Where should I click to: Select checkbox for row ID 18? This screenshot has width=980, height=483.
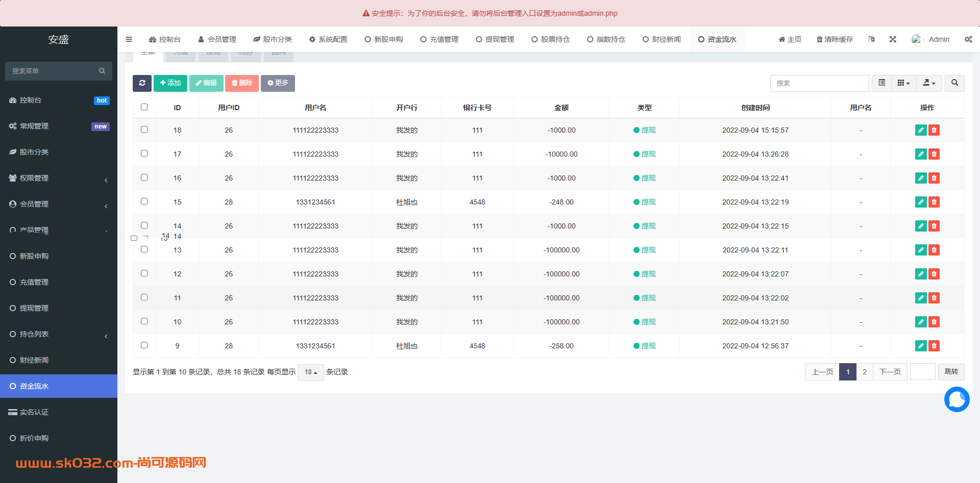(144, 130)
